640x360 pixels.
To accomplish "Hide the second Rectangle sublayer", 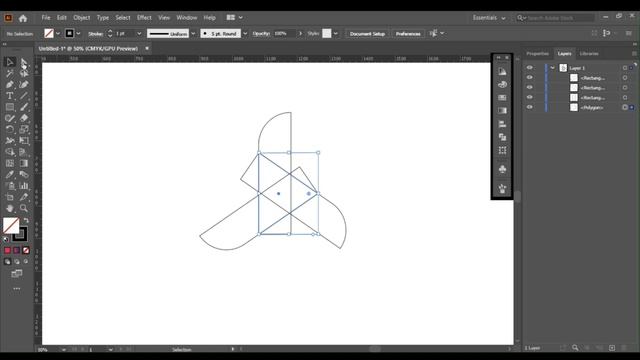I will point(529,87).
